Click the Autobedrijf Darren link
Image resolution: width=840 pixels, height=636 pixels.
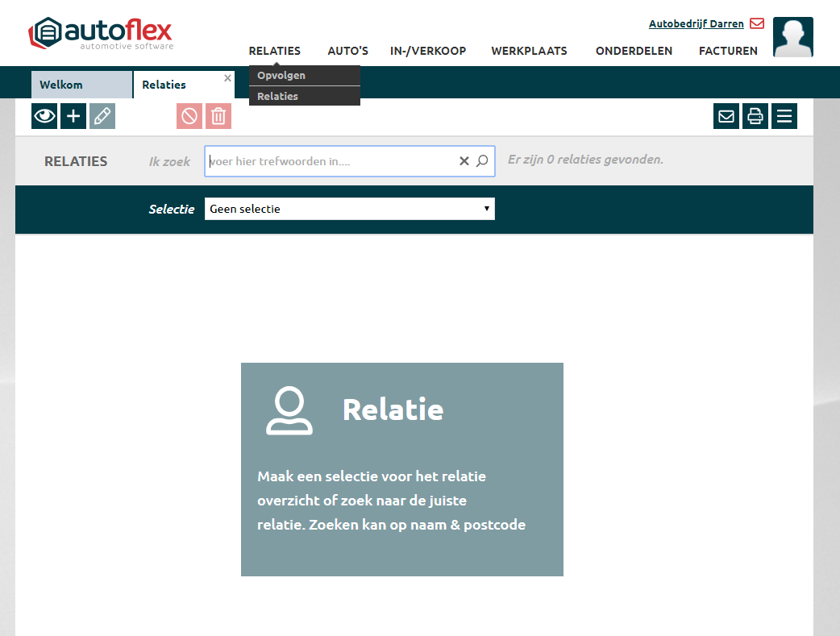696,24
